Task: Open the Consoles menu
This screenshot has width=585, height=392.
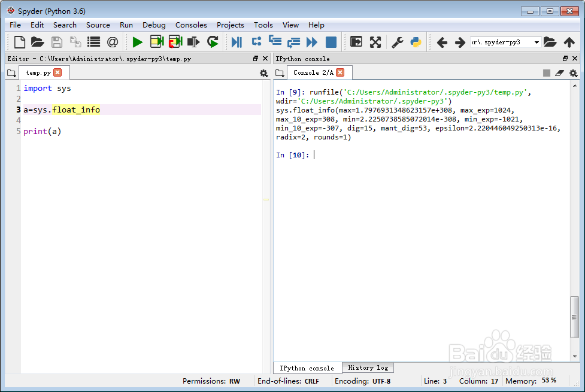Action: (x=191, y=25)
